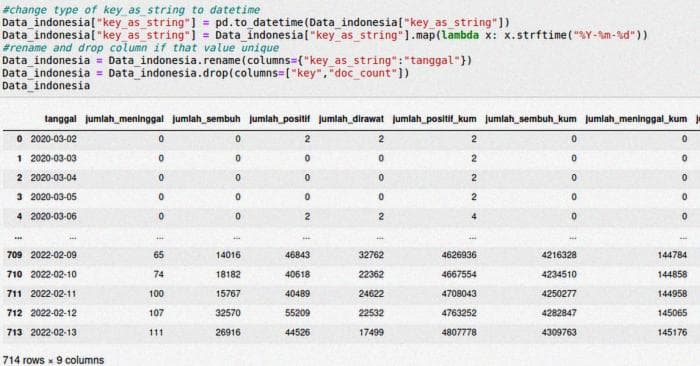Click the value 145176 in jumlah_meninggal_kum
Screen dimensions: 700x366
(672, 333)
